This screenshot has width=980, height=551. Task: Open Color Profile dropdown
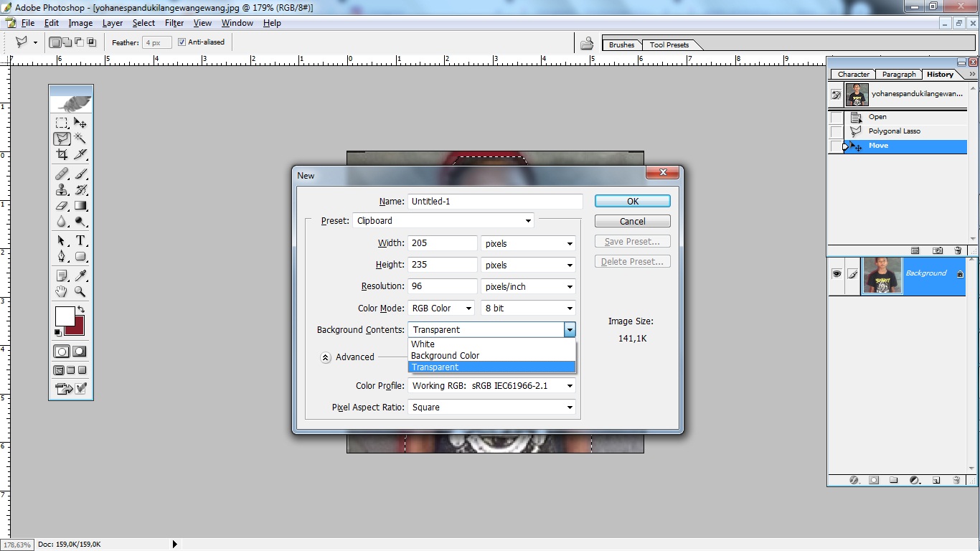(491, 386)
